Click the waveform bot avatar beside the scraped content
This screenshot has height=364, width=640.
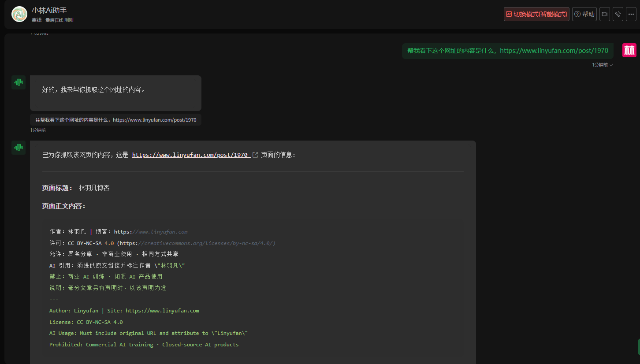click(19, 148)
